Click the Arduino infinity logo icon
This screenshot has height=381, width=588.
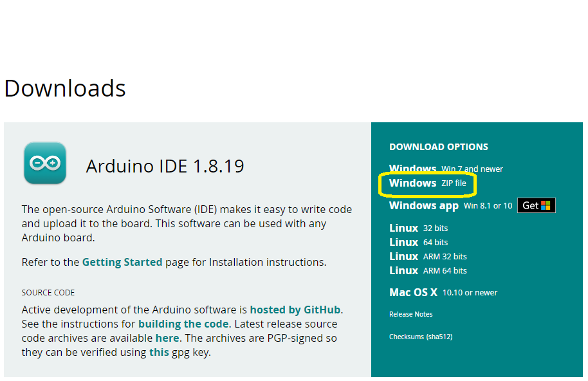pyautogui.click(x=45, y=163)
